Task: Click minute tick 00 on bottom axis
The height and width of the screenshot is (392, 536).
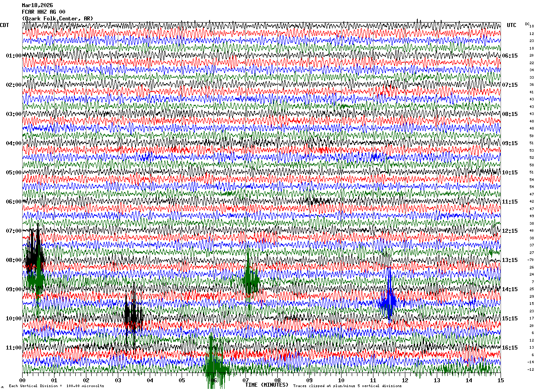Action: [x=23, y=380]
